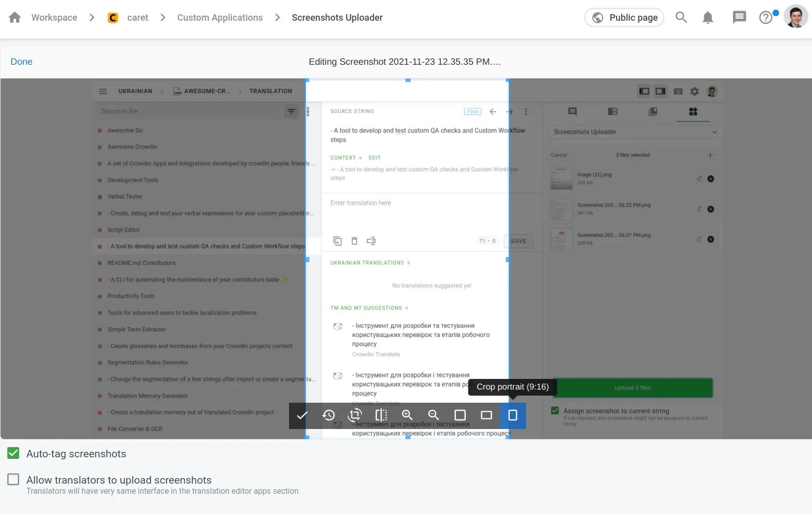The width and height of the screenshot is (812, 514).
Task: Open the Custom Applications breadcrumb item
Action: coord(220,17)
